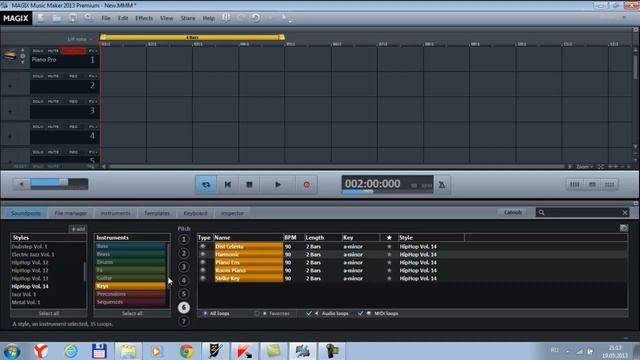
Task: Select pitch button 6
Action: click(184, 307)
